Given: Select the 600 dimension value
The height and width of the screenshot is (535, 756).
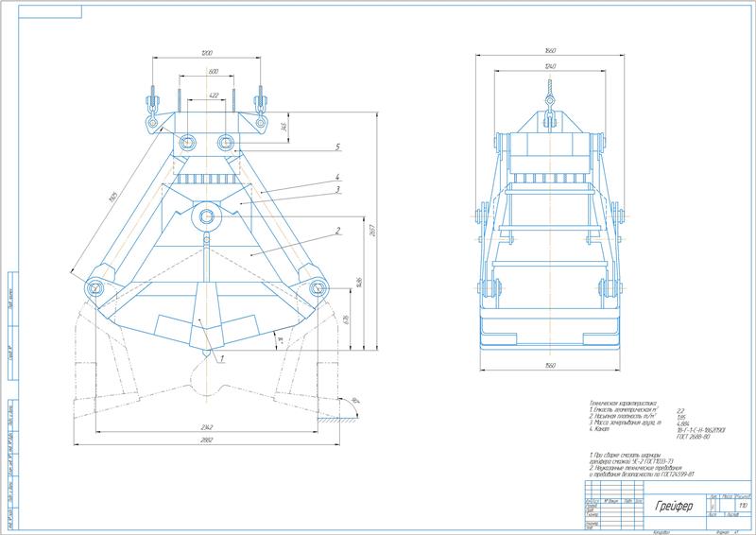Looking at the screenshot, I should pos(214,71).
